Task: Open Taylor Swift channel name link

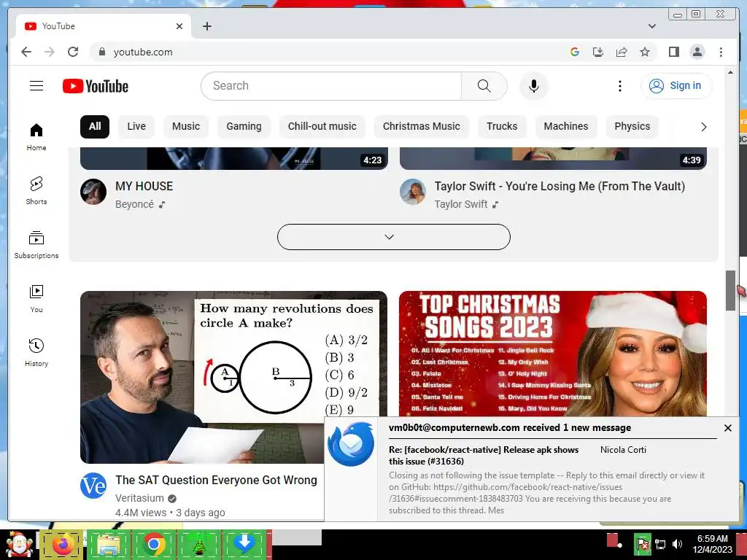Action: (x=461, y=204)
